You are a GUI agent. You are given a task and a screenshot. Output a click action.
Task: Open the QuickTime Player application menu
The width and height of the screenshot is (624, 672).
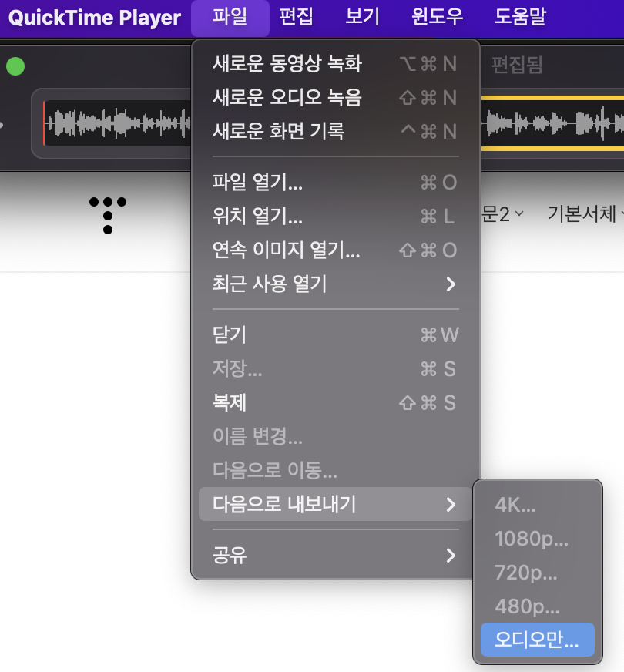tap(95, 18)
